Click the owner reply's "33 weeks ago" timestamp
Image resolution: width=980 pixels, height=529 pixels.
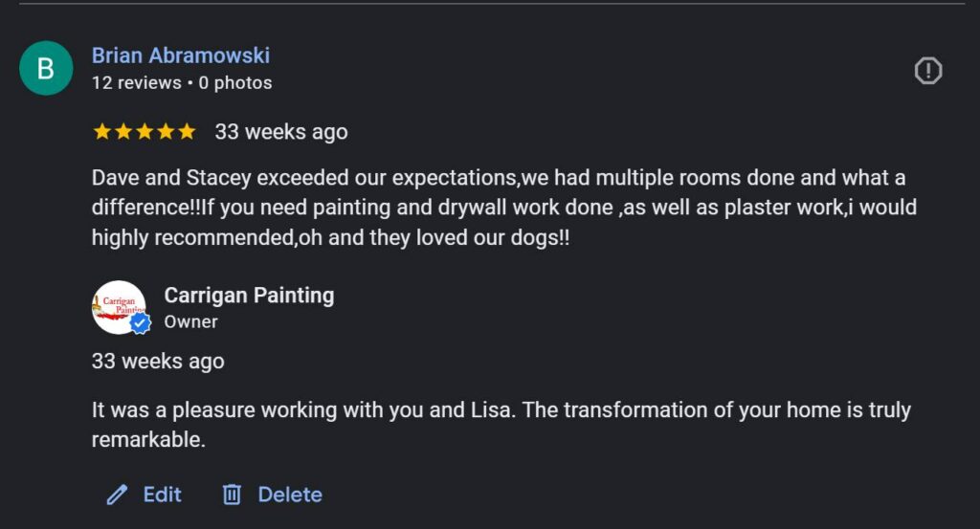158,362
